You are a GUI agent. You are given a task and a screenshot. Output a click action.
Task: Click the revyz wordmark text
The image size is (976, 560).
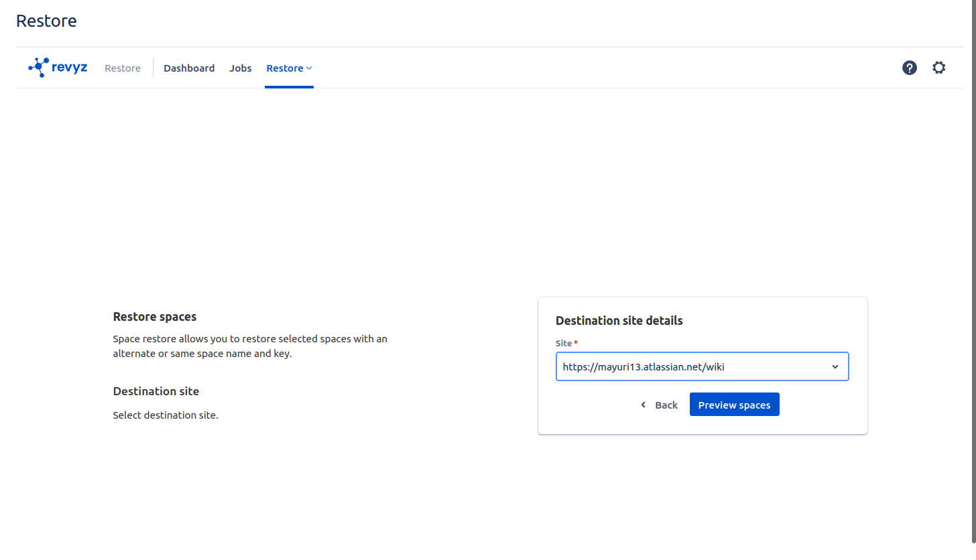pyautogui.click(x=70, y=67)
